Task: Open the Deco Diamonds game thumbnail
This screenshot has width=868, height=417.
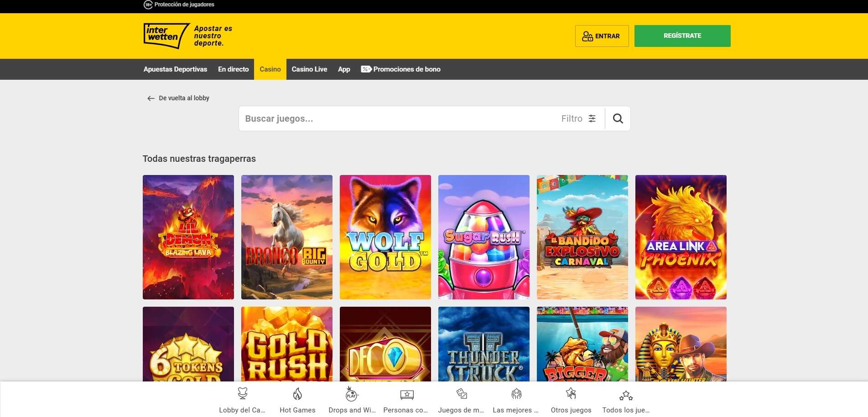Action: tap(385, 344)
